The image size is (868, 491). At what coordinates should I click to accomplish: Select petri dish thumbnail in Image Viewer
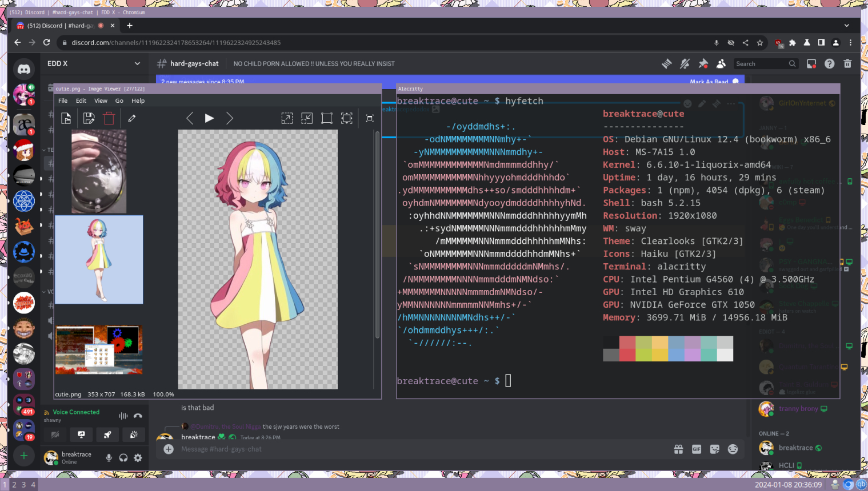[99, 171]
